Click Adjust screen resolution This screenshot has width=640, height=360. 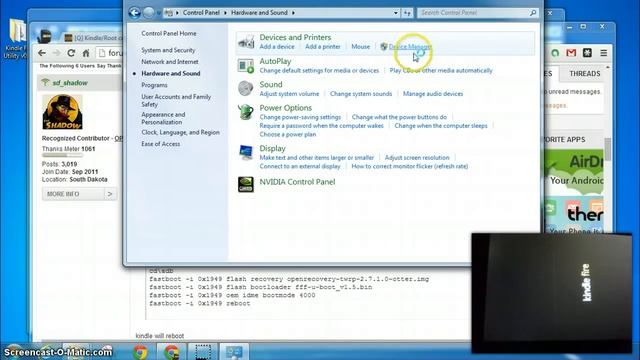[417, 158]
